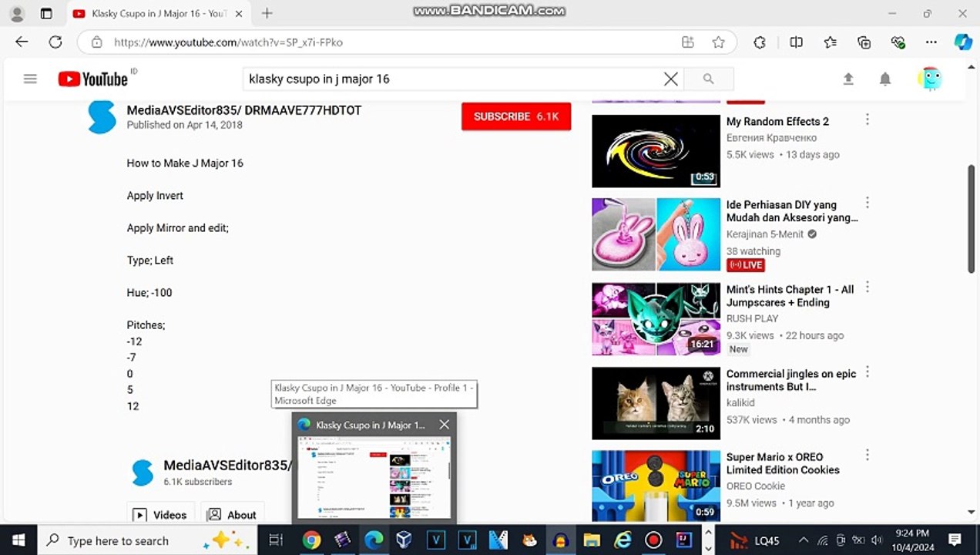Screen dimensions: 980x555
Task: Open File Explorer from the taskbar
Action: pyautogui.click(x=591, y=540)
